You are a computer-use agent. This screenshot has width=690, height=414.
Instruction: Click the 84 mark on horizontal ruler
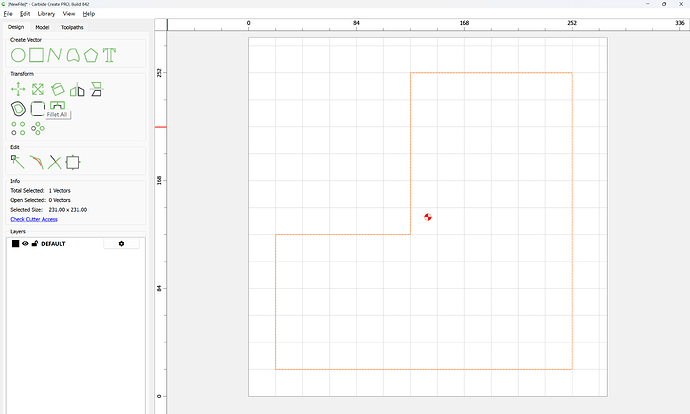click(356, 23)
